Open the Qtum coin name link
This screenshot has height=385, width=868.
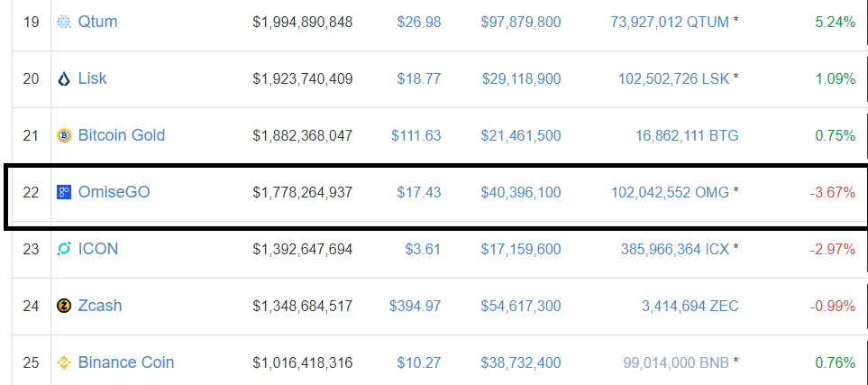98,23
